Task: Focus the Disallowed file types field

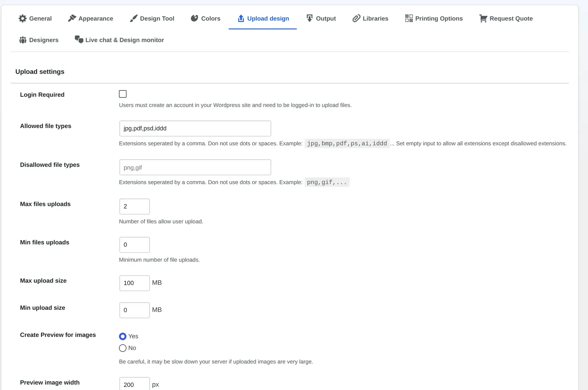Action: (x=195, y=167)
